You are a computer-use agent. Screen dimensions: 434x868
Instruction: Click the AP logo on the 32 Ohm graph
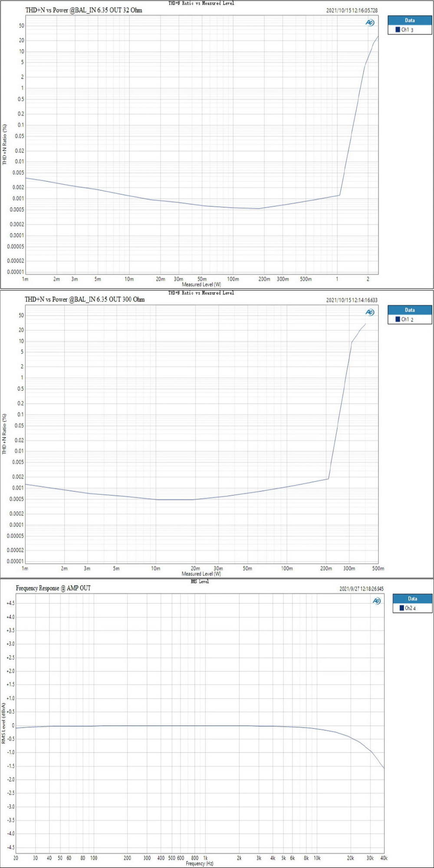[370, 23]
